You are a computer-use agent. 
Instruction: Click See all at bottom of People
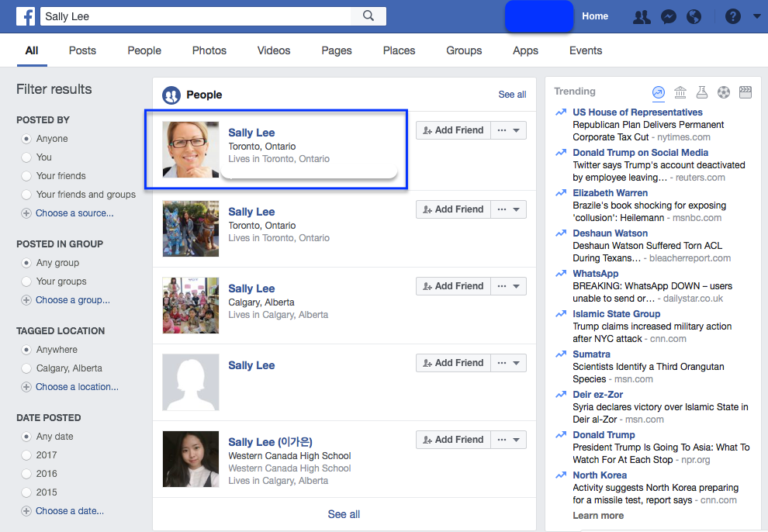(x=344, y=514)
